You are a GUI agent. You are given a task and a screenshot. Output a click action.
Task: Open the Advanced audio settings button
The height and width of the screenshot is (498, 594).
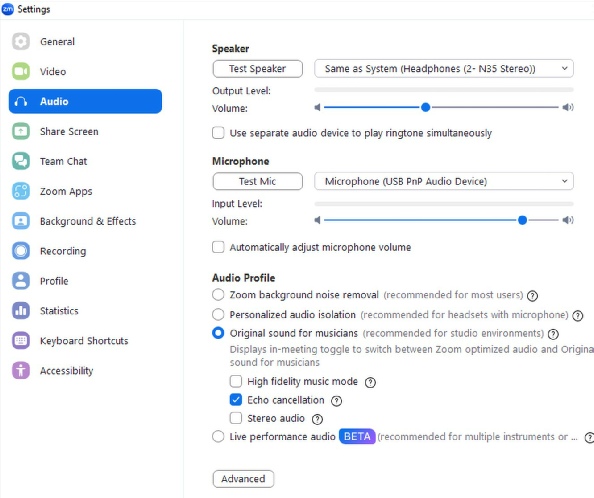pyautogui.click(x=243, y=479)
